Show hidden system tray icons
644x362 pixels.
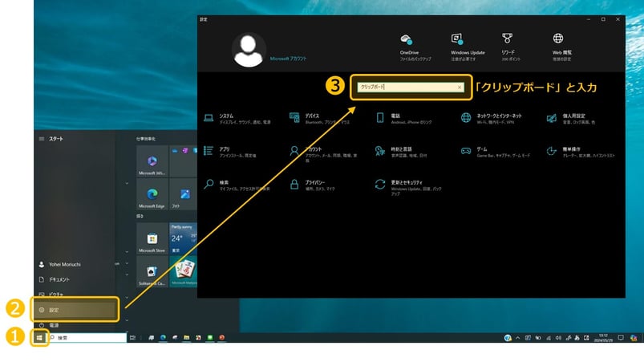click(518, 338)
